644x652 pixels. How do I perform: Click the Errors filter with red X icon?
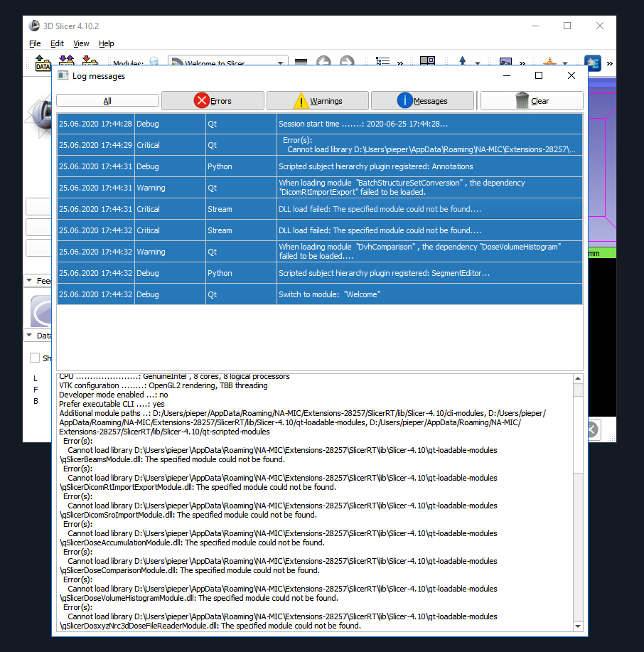(x=212, y=100)
